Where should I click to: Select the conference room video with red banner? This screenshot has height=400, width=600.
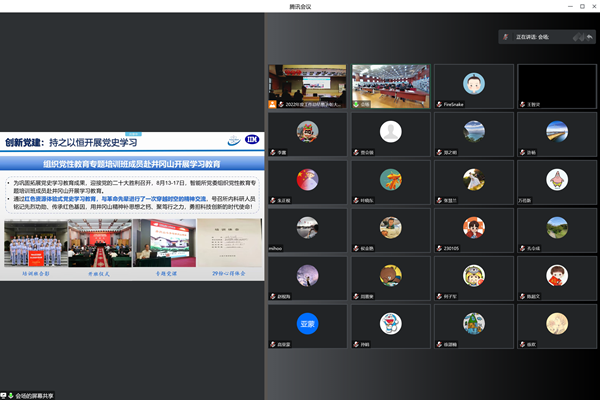pyautogui.click(x=307, y=85)
